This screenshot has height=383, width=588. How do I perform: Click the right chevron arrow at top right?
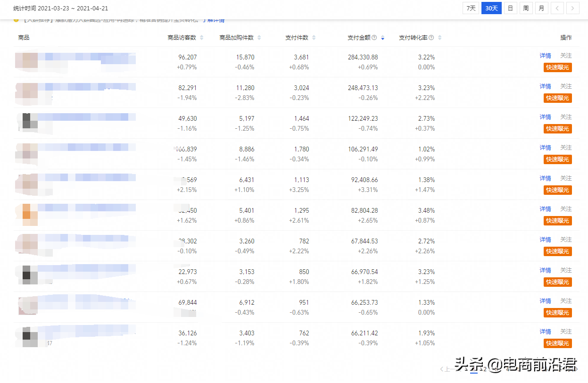[573, 8]
